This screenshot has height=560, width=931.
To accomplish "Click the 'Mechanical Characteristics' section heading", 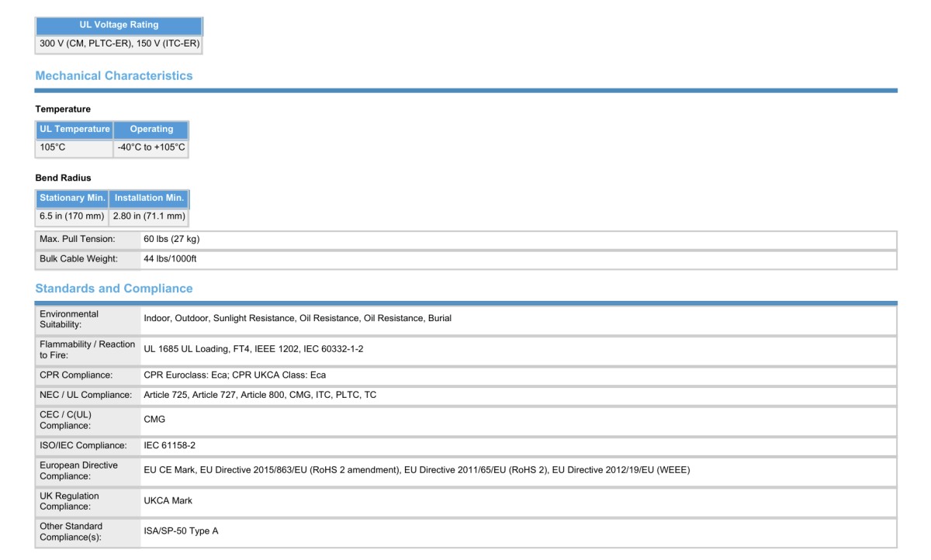I will pyautogui.click(x=114, y=76).
